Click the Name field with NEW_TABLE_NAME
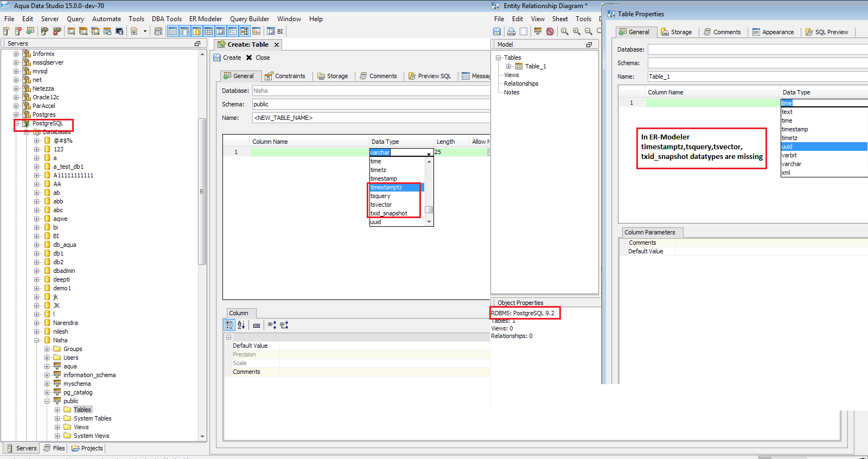Screen dimensions: 868x459 [x=372, y=118]
